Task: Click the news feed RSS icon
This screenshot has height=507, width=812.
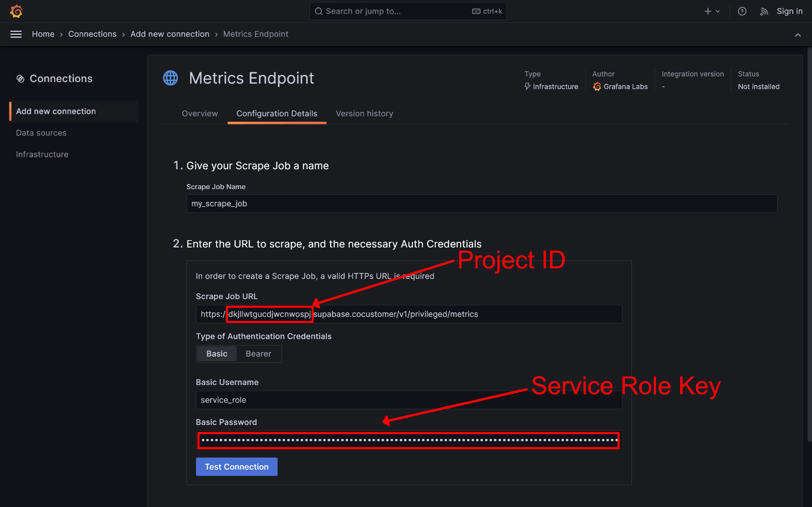Action: point(764,11)
